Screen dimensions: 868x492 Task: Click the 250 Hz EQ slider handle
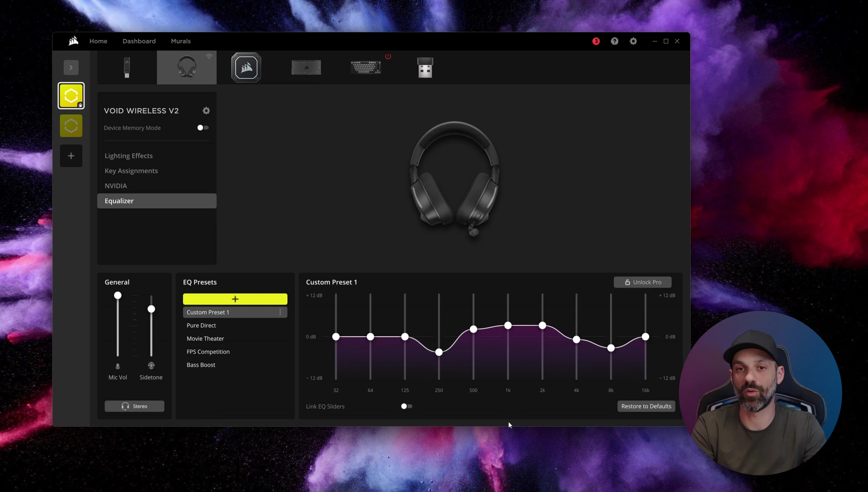[x=439, y=352]
